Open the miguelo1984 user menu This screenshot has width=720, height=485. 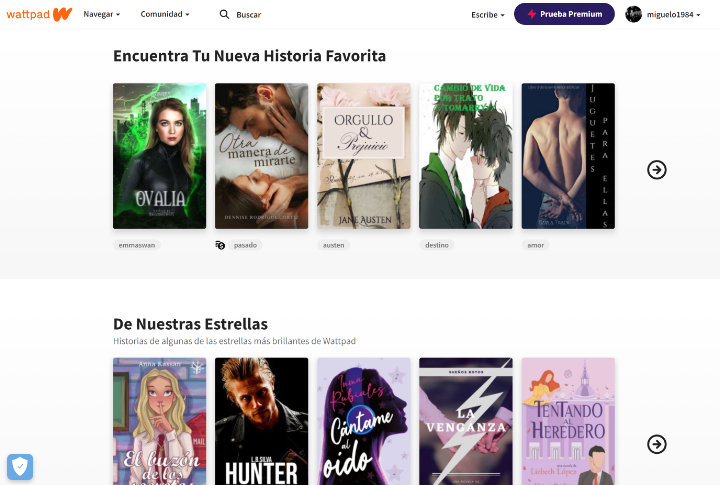673,15
